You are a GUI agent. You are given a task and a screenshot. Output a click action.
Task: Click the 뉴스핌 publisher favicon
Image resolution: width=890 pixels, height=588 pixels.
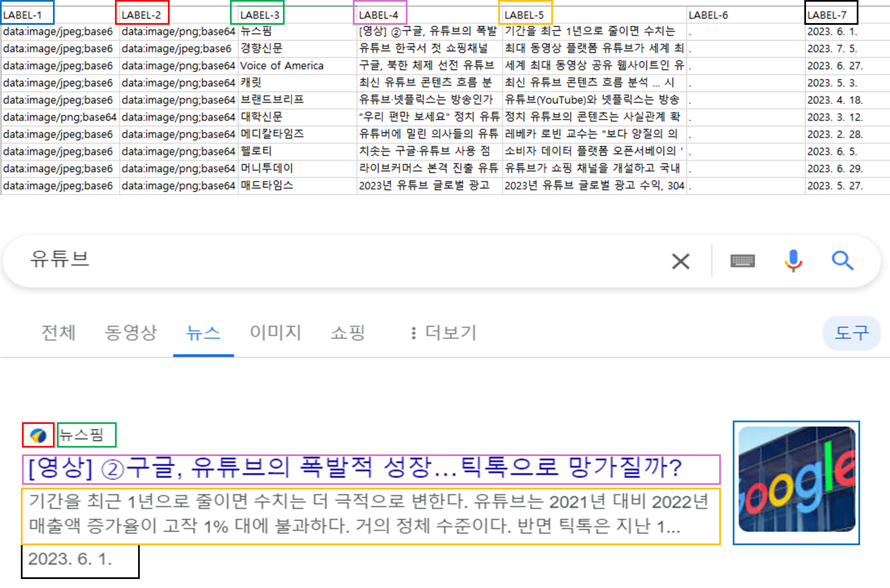[38, 435]
